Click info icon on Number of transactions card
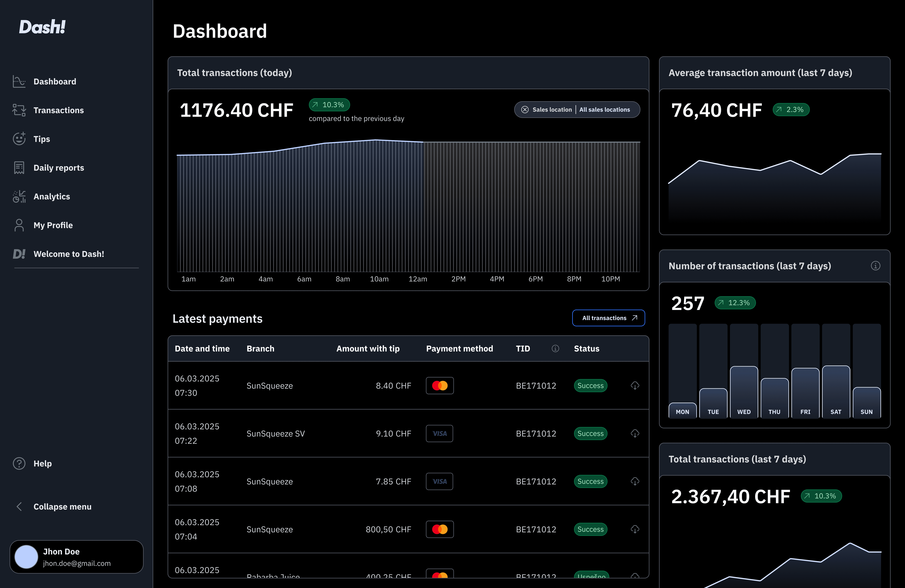The image size is (905, 588). 875,266
